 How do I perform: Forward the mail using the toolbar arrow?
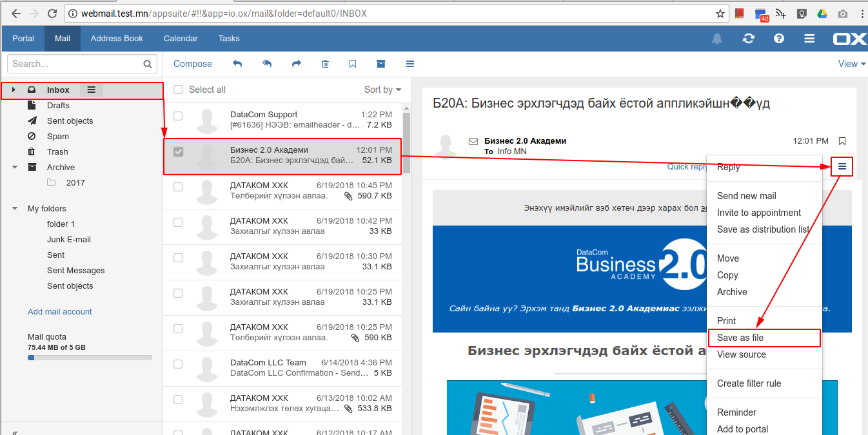tap(297, 64)
